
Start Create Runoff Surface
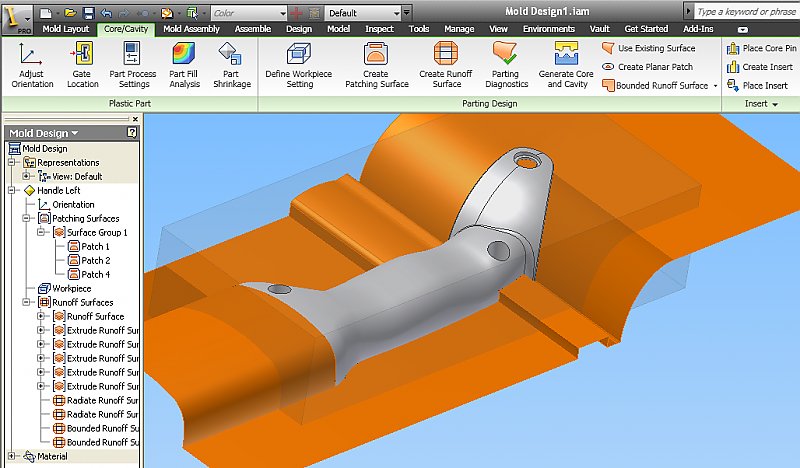point(446,65)
